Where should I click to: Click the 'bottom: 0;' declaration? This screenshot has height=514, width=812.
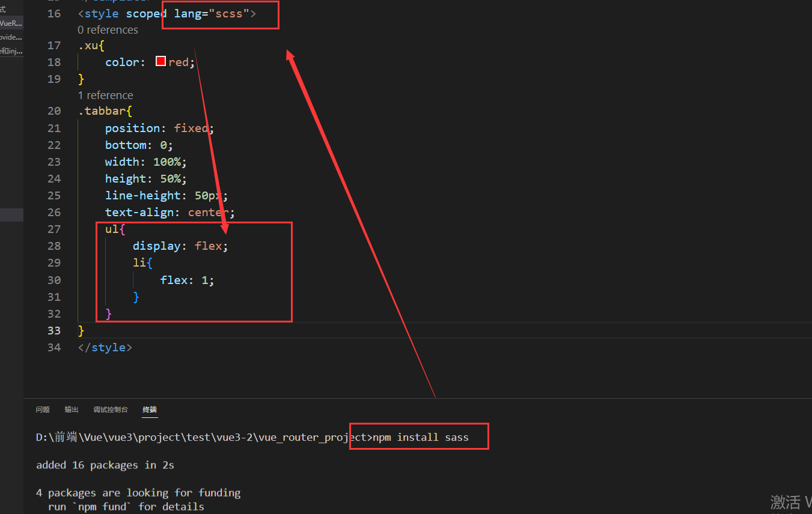139,145
